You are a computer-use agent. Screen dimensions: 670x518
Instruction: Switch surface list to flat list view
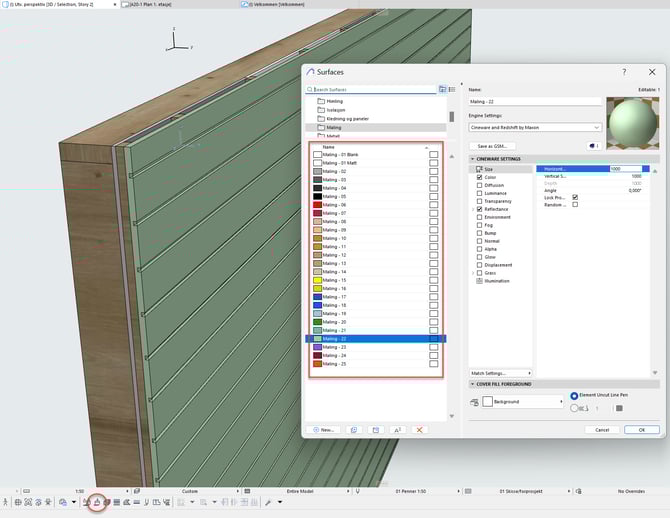click(451, 89)
